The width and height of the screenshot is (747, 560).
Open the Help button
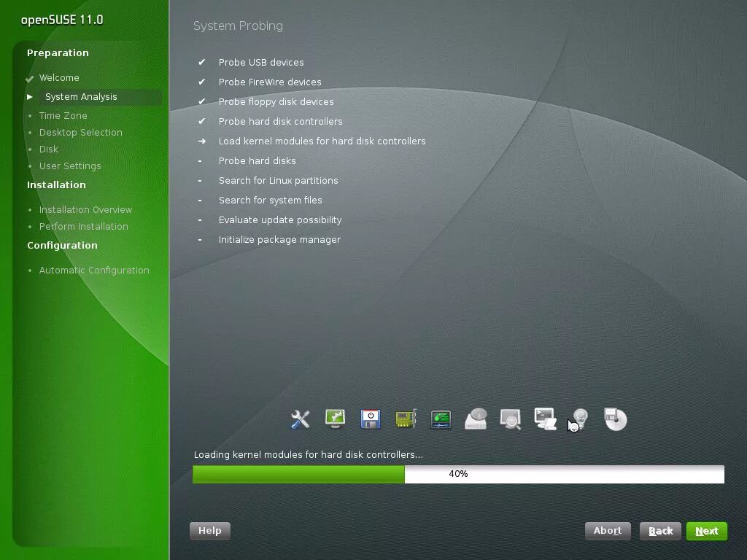tap(209, 531)
